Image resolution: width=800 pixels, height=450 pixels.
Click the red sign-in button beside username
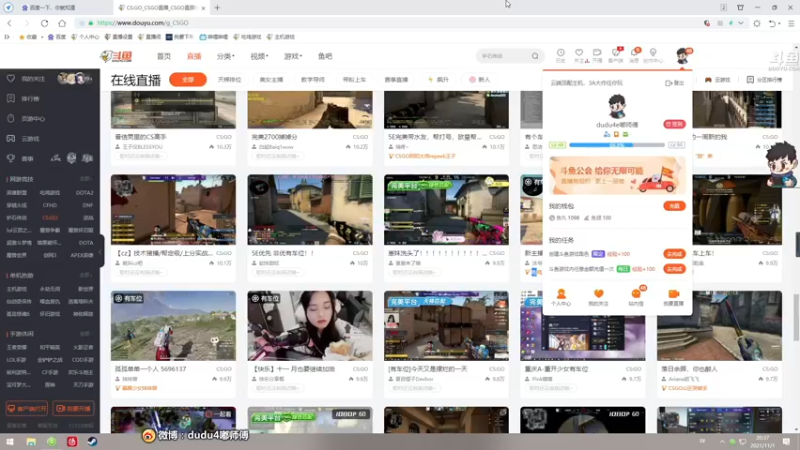point(674,124)
